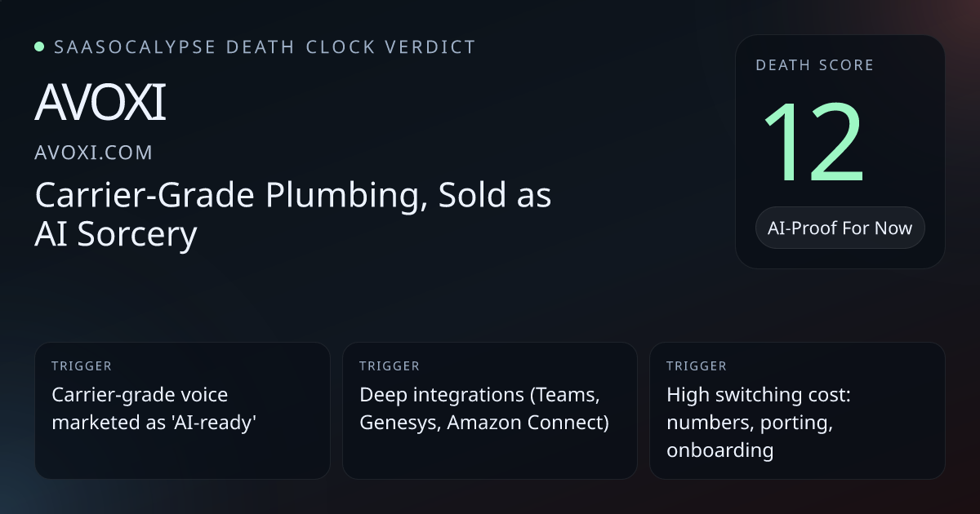Image resolution: width=980 pixels, height=514 pixels.
Task: Click the green status dot
Action: (39, 47)
